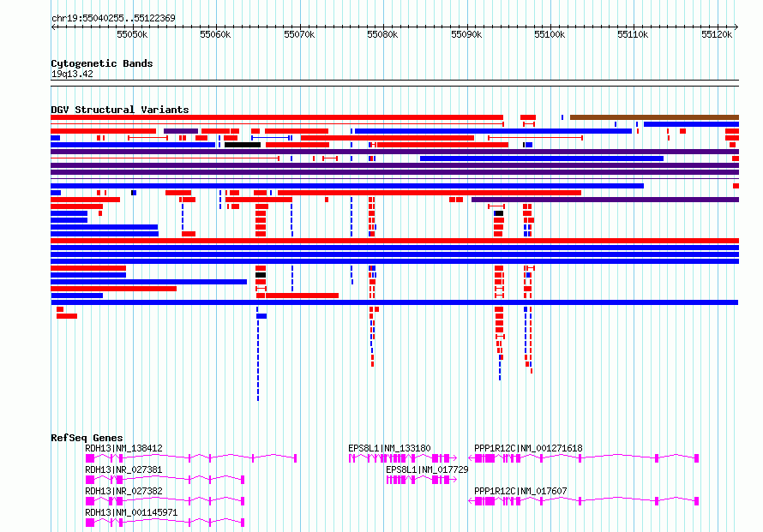
Task: Select the 55080k ruler label
Action: point(382,34)
